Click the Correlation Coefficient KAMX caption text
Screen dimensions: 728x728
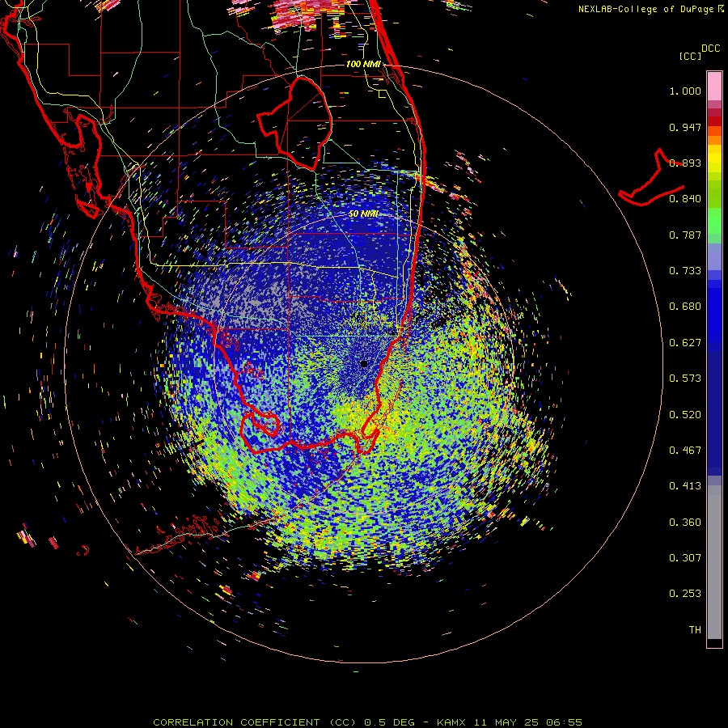[x=367, y=722]
